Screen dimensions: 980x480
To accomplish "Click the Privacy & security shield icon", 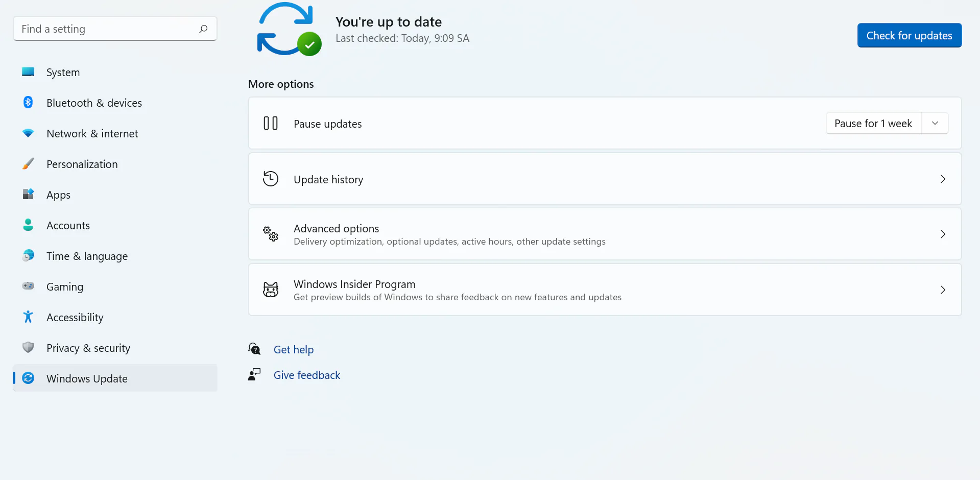I will [x=28, y=347].
